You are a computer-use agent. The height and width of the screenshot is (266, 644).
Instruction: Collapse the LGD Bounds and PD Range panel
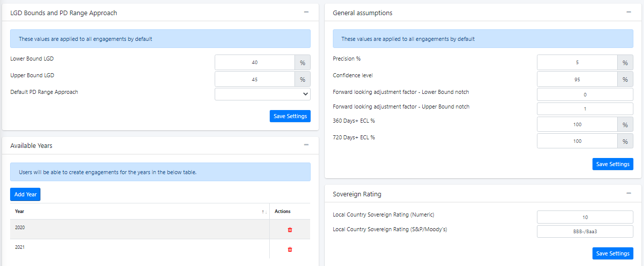(x=306, y=12)
